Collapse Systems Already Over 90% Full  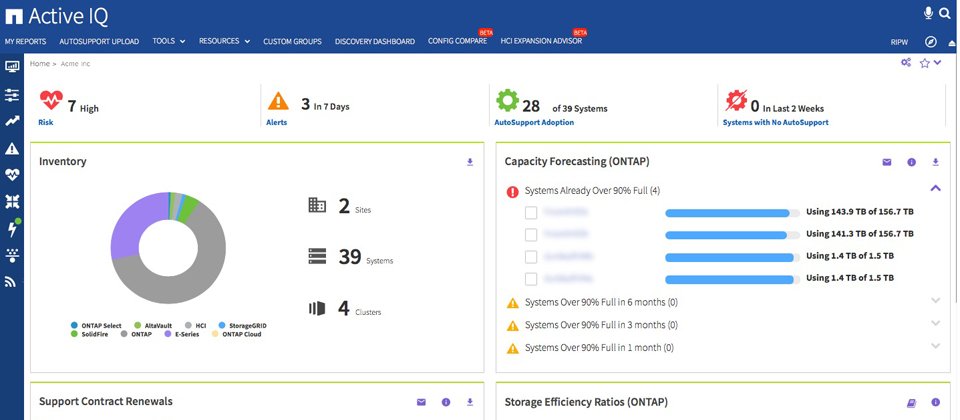pyautogui.click(x=935, y=189)
